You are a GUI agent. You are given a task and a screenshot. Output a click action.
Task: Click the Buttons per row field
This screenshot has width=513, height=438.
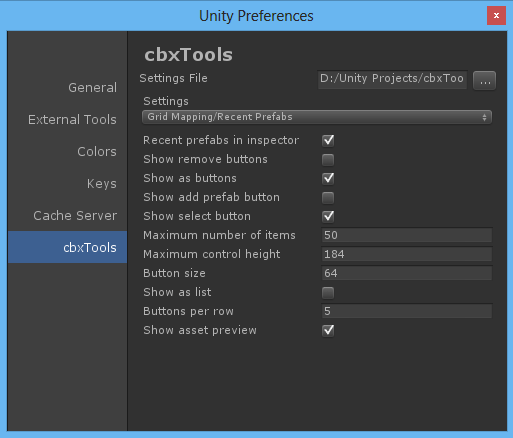pos(407,311)
